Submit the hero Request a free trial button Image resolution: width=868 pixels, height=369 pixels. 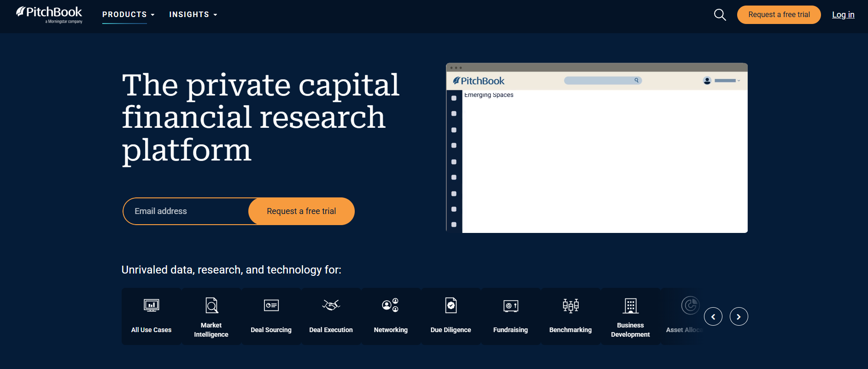coord(301,211)
